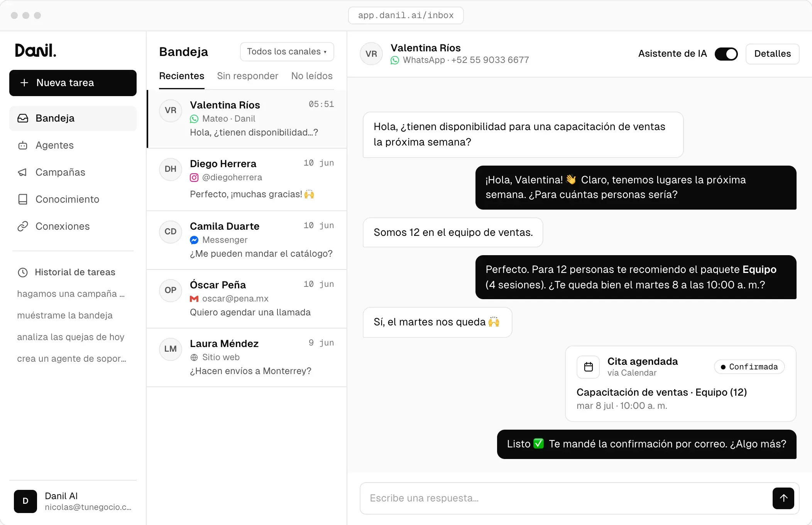Click the VR avatar in chat header
This screenshot has width=812, height=525.
pos(371,54)
